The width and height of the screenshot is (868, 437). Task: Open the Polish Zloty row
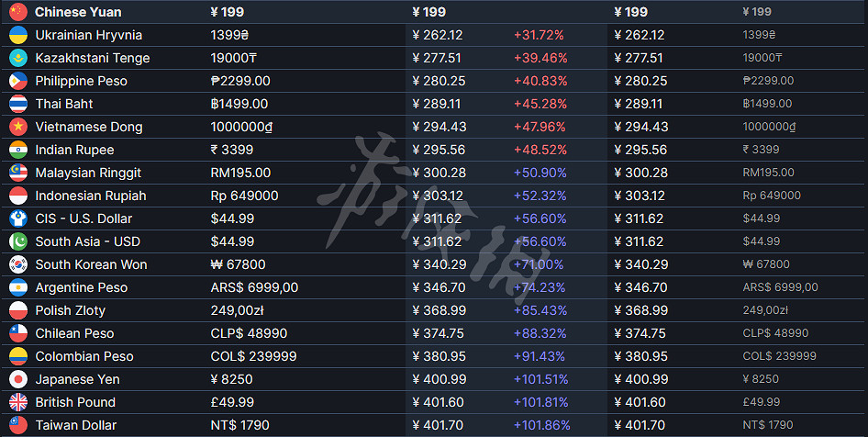70,310
